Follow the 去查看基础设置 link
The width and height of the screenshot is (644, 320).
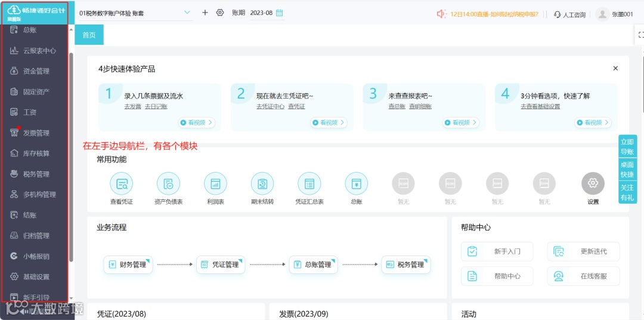coord(540,106)
